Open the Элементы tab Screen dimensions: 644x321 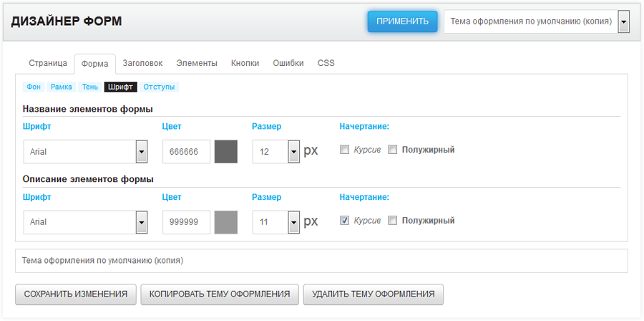197,63
